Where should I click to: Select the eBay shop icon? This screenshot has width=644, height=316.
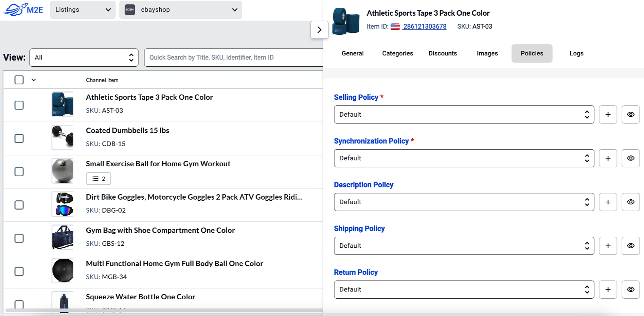point(129,10)
